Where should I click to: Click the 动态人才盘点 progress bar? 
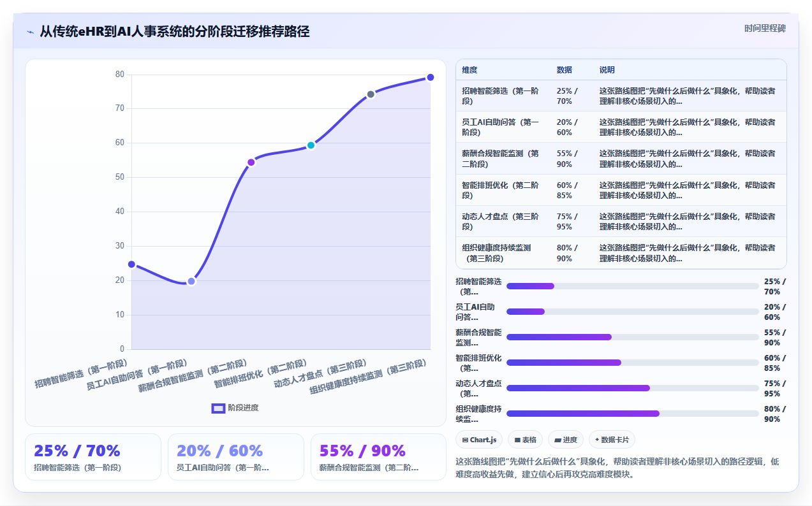point(633,388)
